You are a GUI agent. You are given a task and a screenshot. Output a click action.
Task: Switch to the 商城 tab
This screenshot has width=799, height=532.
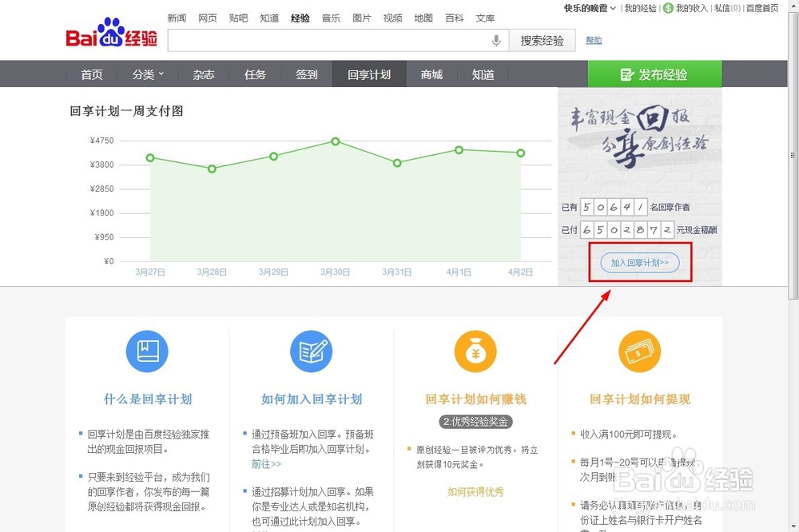[x=431, y=73]
